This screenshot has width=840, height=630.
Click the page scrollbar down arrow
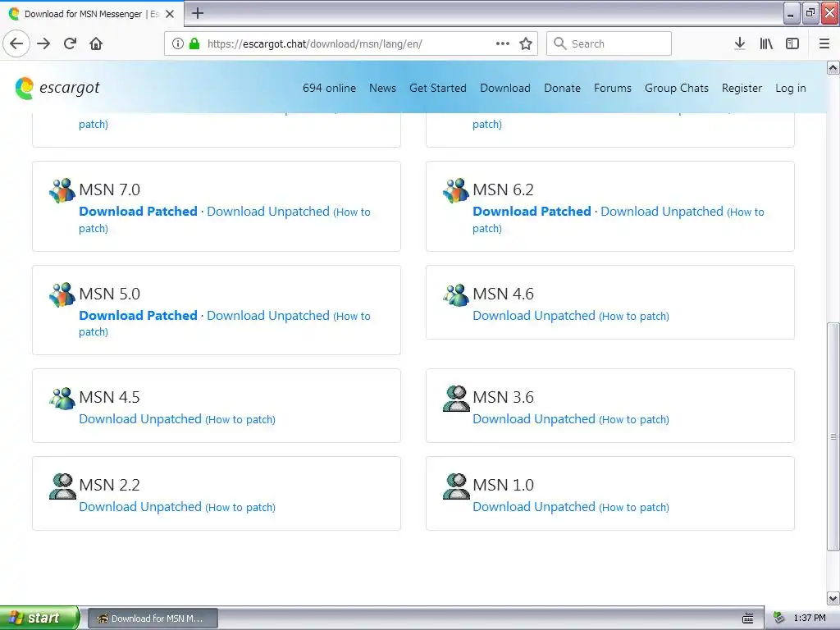pyautogui.click(x=833, y=598)
